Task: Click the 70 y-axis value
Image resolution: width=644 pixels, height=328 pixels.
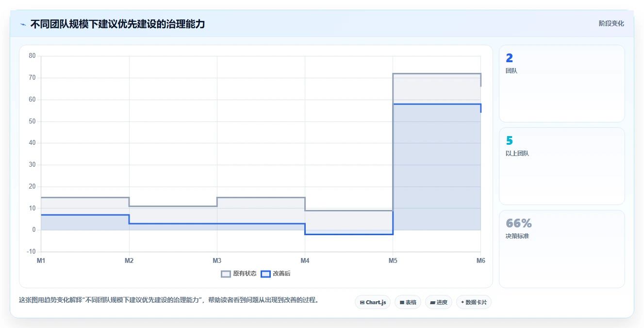Action: [x=33, y=78]
